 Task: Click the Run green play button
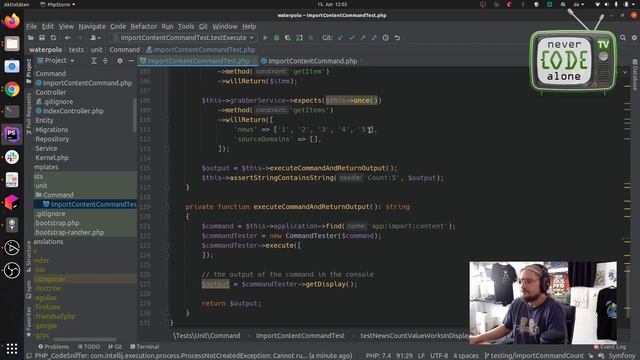[265, 38]
